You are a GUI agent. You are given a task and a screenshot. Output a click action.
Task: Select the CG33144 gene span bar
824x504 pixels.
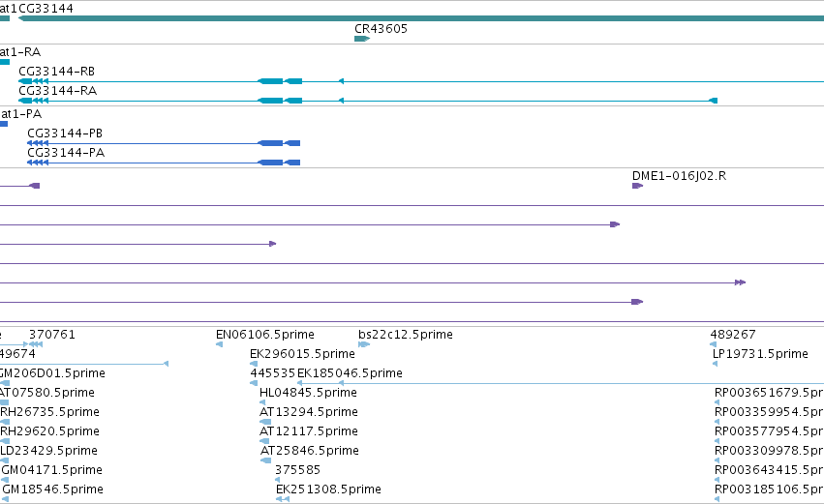coord(421,18)
